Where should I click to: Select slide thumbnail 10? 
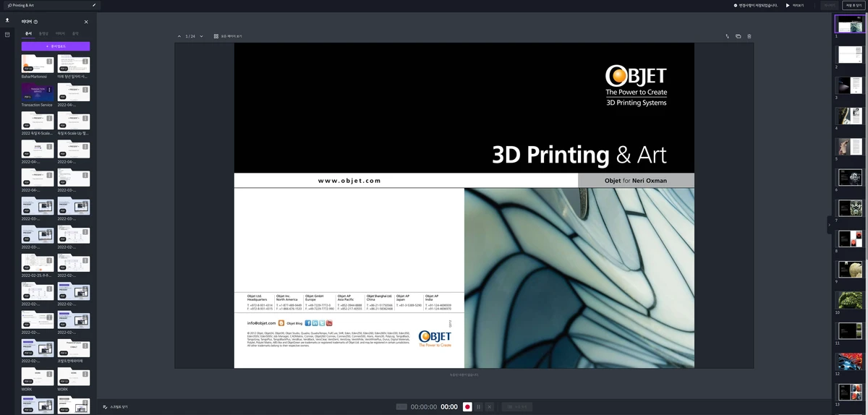click(850, 301)
